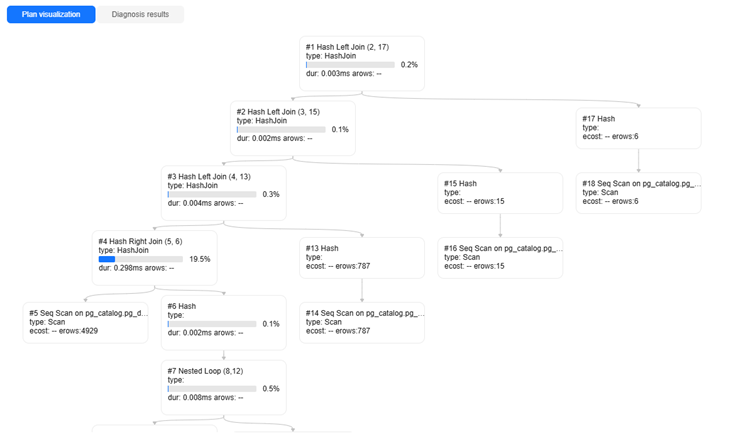Click the #6 Hash node
The height and width of the screenshot is (441, 753).
pyautogui.click(x=224, y=322)
